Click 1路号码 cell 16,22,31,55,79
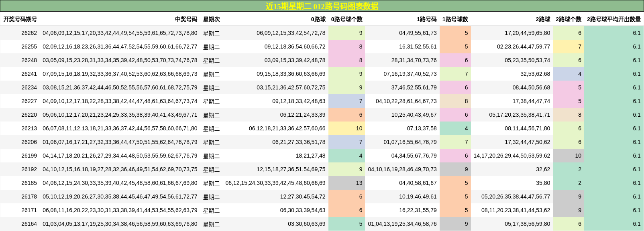The width and height of the screenshot is (644, 231). click(x=418, y=210)
